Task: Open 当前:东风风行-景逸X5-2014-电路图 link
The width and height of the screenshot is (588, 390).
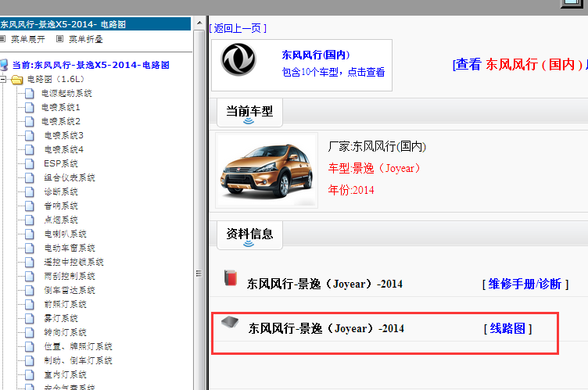Action: (x=91, y=65)
